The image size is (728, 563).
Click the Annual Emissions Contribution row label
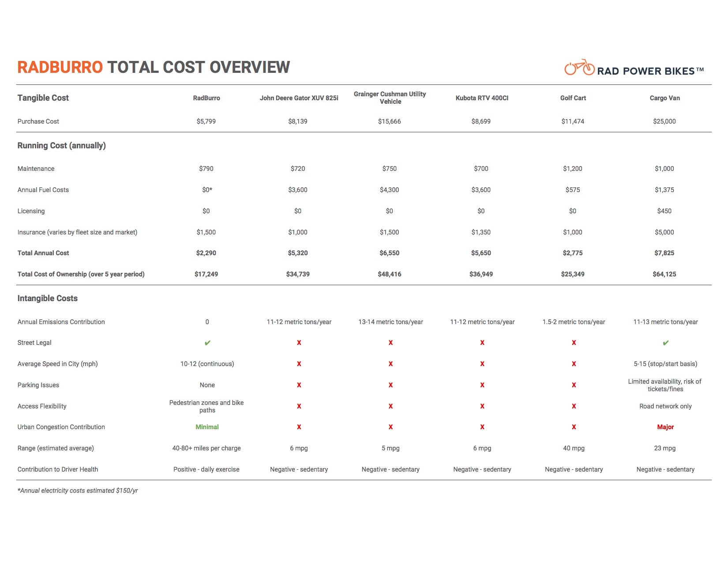coord(61,322)
